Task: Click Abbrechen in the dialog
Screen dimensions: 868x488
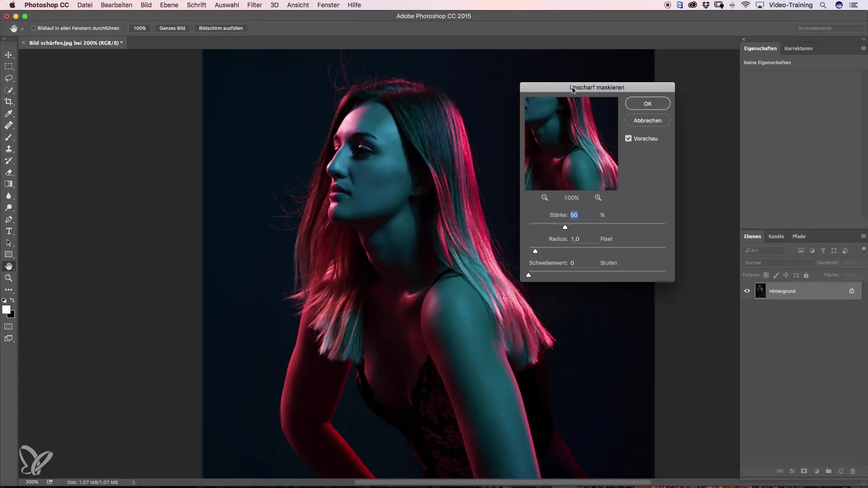Action: 647,121
